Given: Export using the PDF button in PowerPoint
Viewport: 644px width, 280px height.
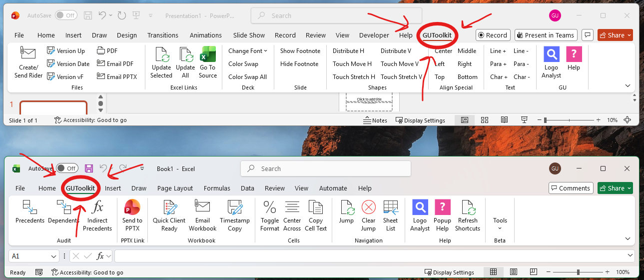Looking at the screenshot, I should [x=107, y=50].
